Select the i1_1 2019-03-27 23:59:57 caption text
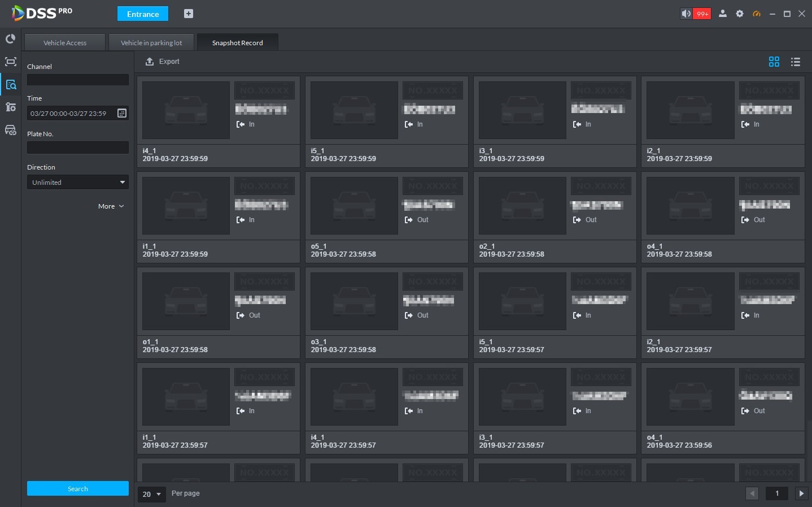 pyautogui.click(x=175, y=441)
